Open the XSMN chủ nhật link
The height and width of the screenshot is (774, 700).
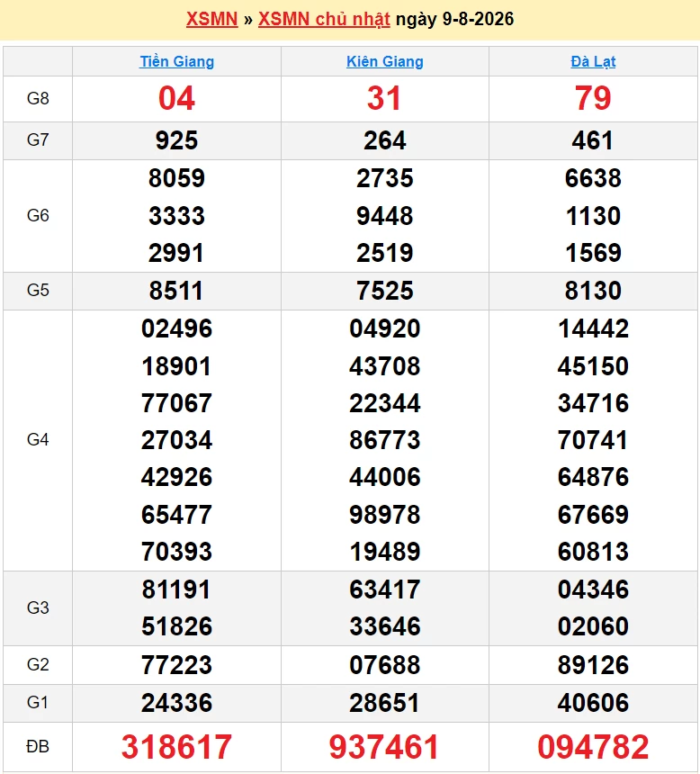point(324,19)
